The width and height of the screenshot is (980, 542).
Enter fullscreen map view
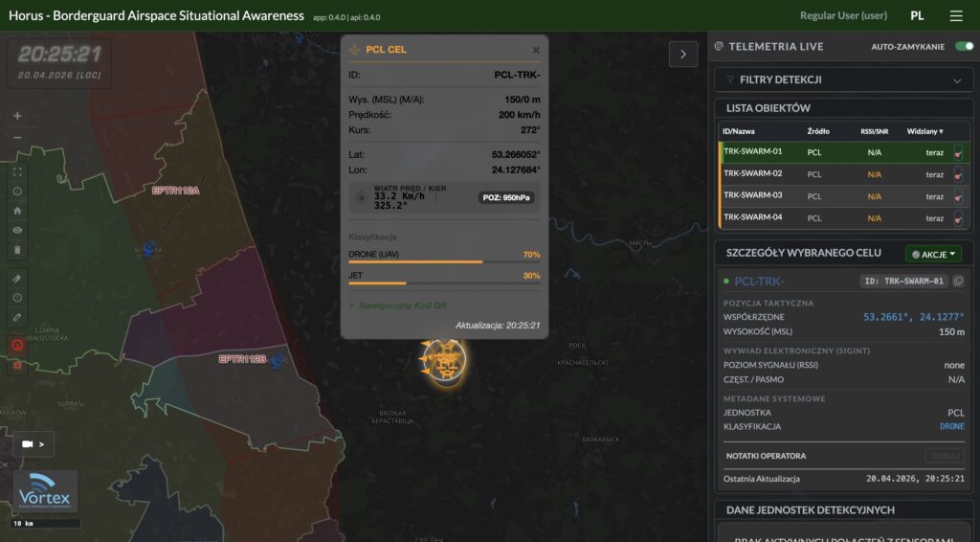17,171
